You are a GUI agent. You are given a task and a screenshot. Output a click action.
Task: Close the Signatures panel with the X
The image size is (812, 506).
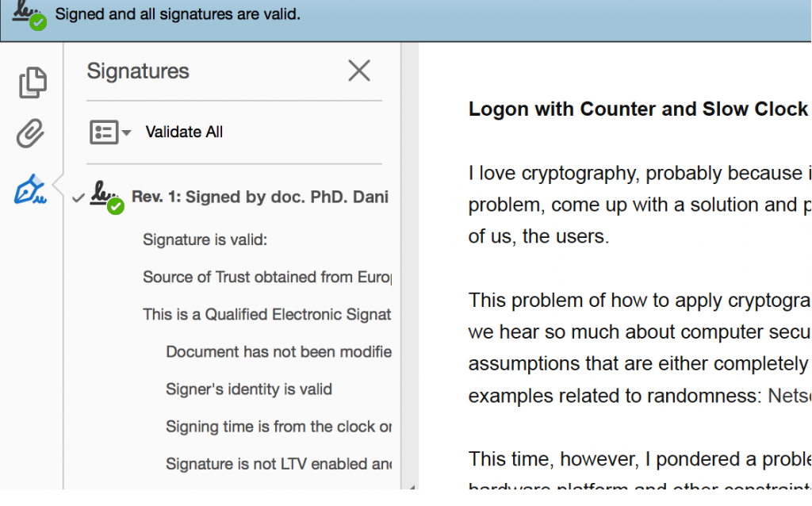point(359,71)
